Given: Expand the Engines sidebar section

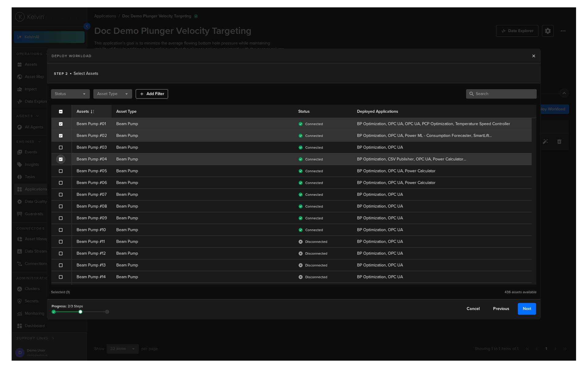Looking at the screenshot, I should point(39,142).
